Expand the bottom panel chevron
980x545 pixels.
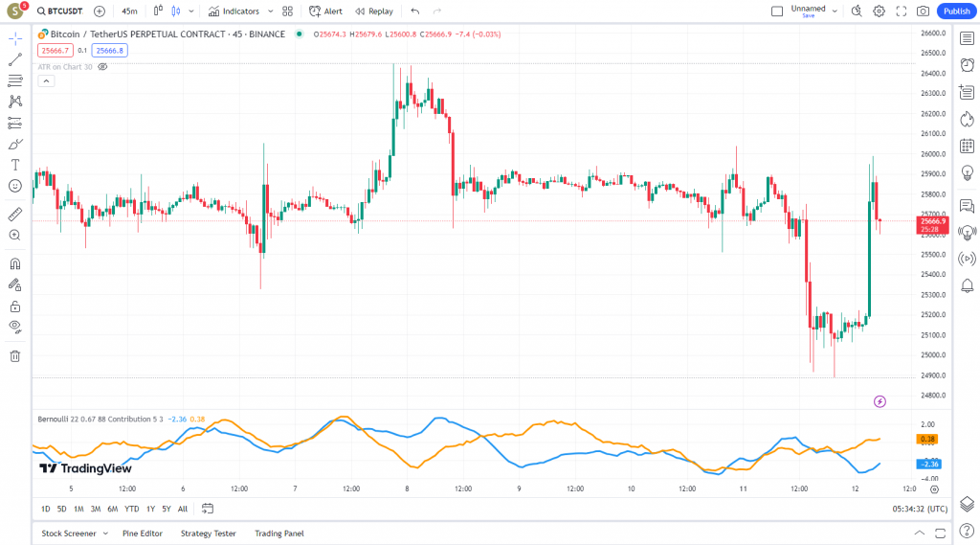coord(920,534)
